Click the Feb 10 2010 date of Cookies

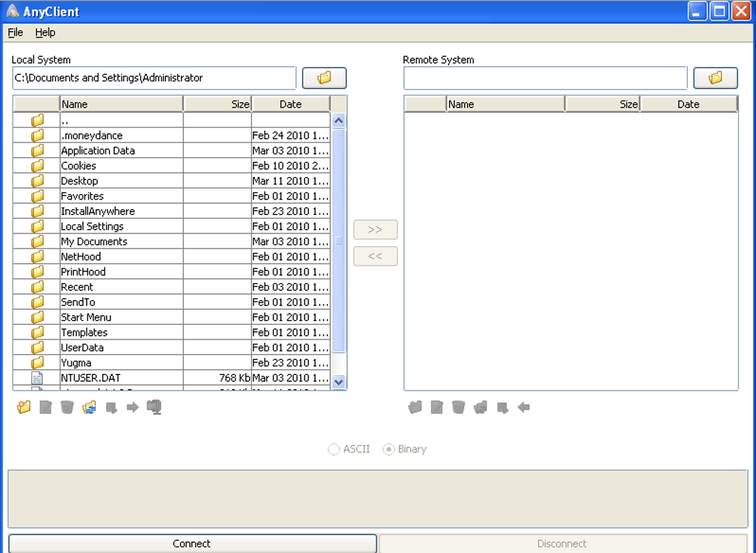291,166
